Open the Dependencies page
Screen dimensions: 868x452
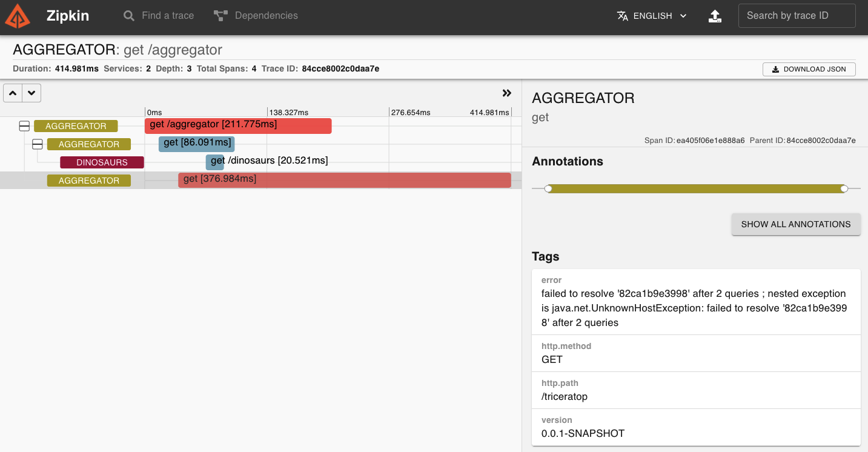256,16
